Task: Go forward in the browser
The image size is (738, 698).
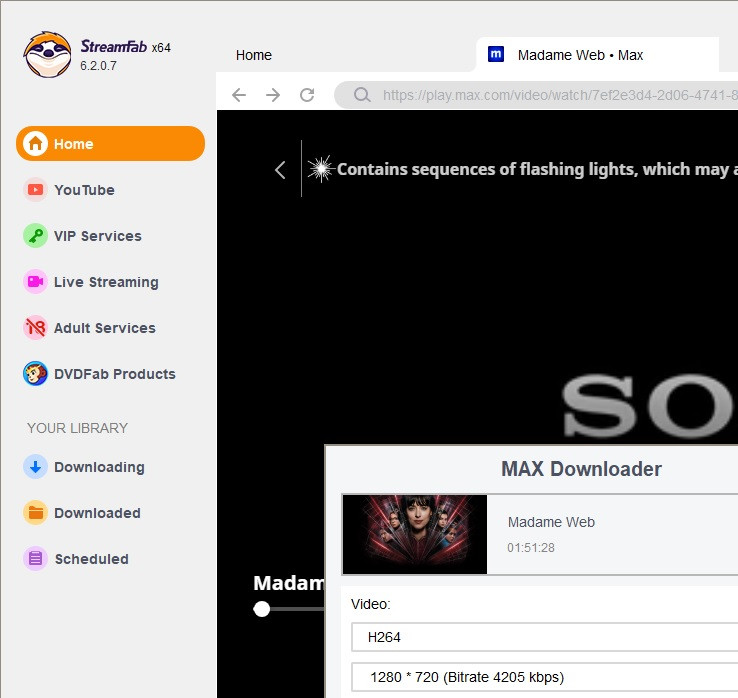Action: [x=273, y=95]
